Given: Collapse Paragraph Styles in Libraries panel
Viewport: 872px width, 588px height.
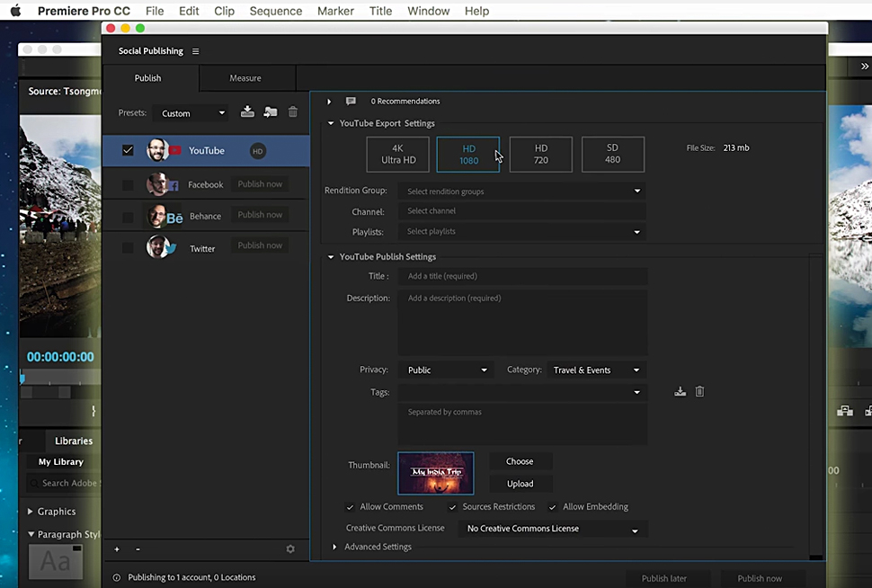Looking at the screenshot, I should [x=31, y=534].
